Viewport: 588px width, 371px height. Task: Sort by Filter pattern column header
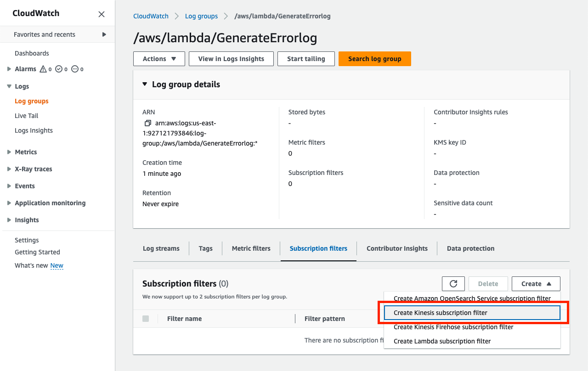point(325,319)
